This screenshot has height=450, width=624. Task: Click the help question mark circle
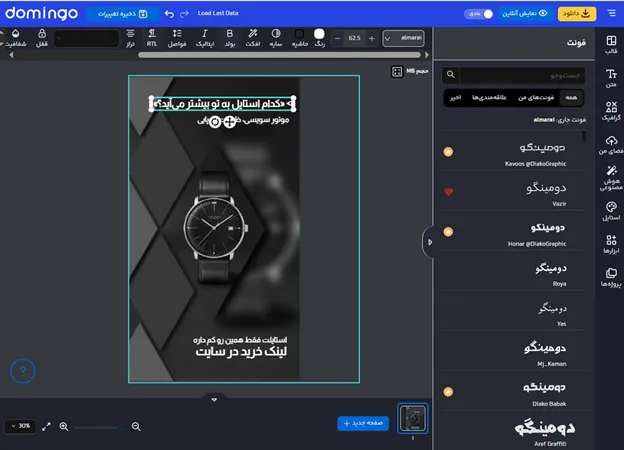coord(24,372)
